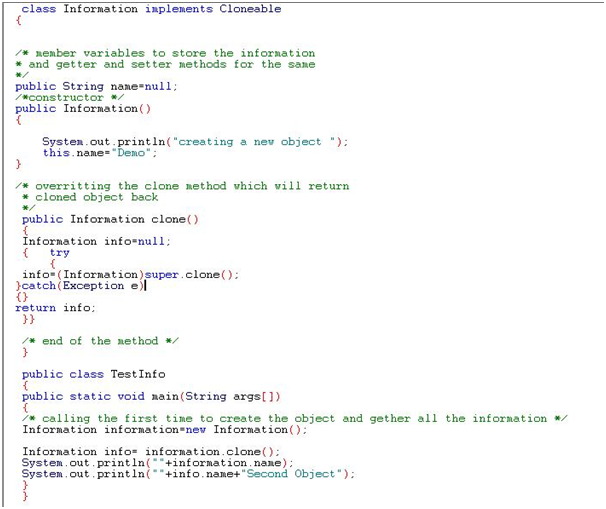Click the 'member variables' comment line

166,53
